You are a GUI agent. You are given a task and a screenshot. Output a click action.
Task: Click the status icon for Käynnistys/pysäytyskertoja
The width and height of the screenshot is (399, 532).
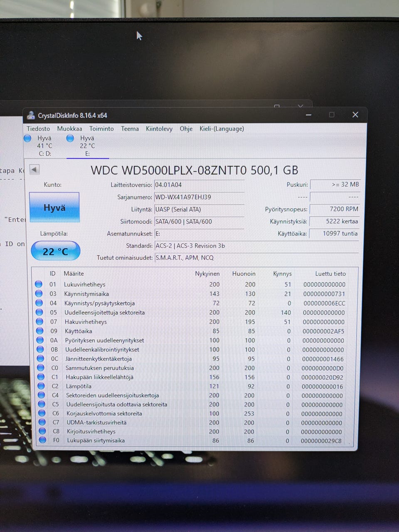coord(39,303)
